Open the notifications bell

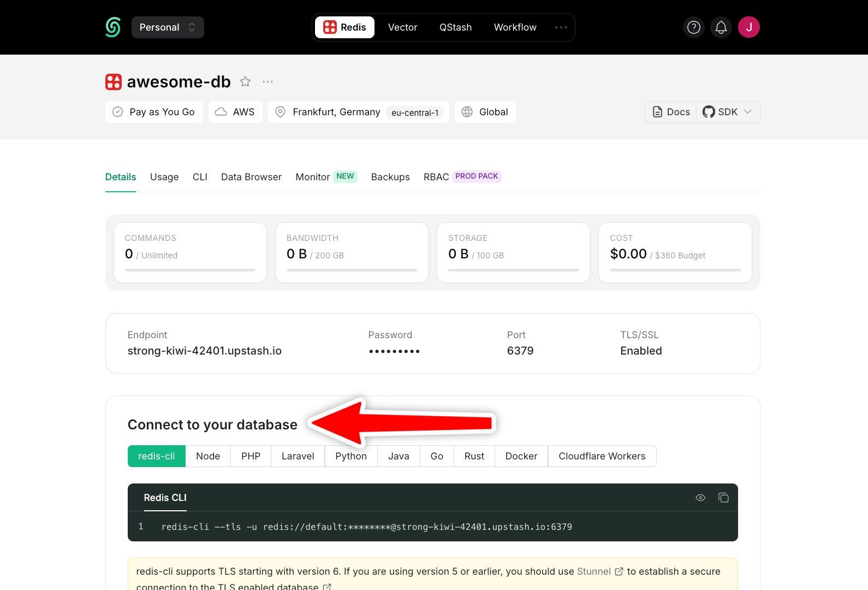coord(721,27)
